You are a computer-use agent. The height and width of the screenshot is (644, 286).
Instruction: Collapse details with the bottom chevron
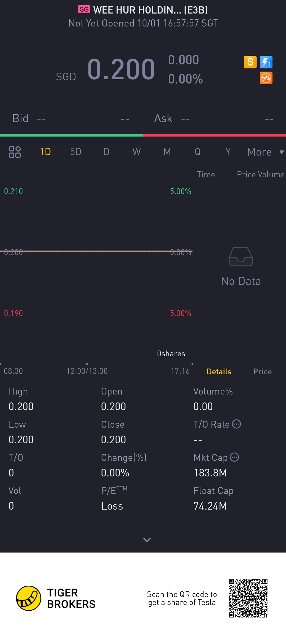point(147,540)
